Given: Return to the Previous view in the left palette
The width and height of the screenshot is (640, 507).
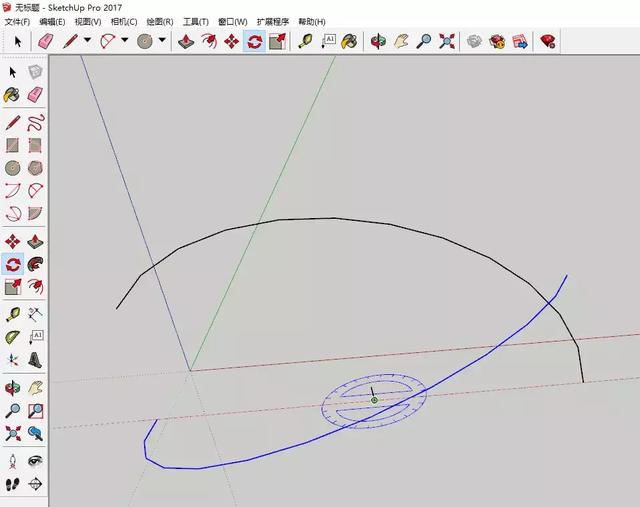Looking at the screenshot, I should pyautogui.click(x=35, y=433).
